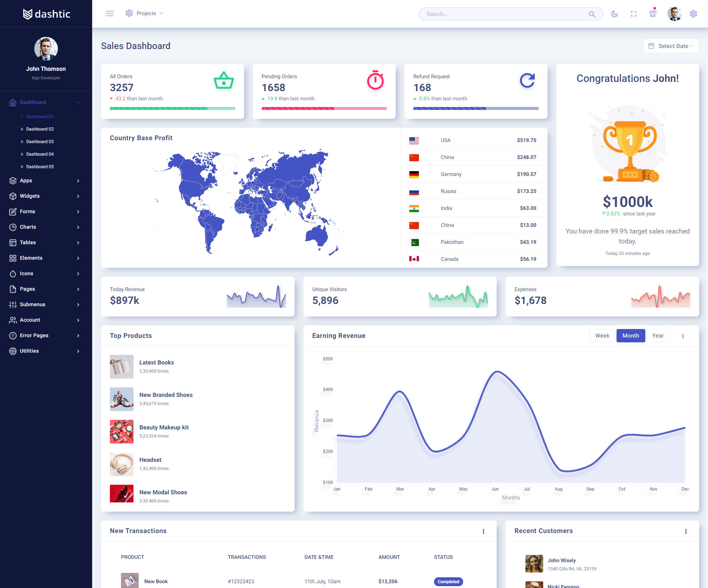Click the Refund Request refresh icon
708x588 pixels.
(527, 80)
